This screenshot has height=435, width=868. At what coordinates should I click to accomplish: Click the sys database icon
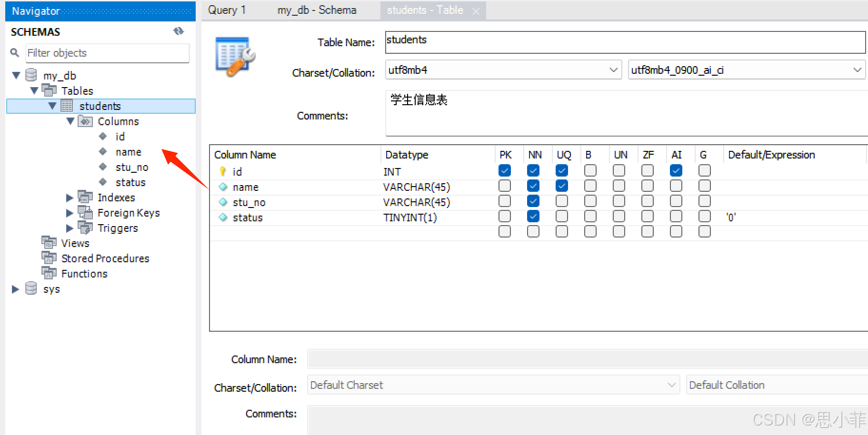31,288
